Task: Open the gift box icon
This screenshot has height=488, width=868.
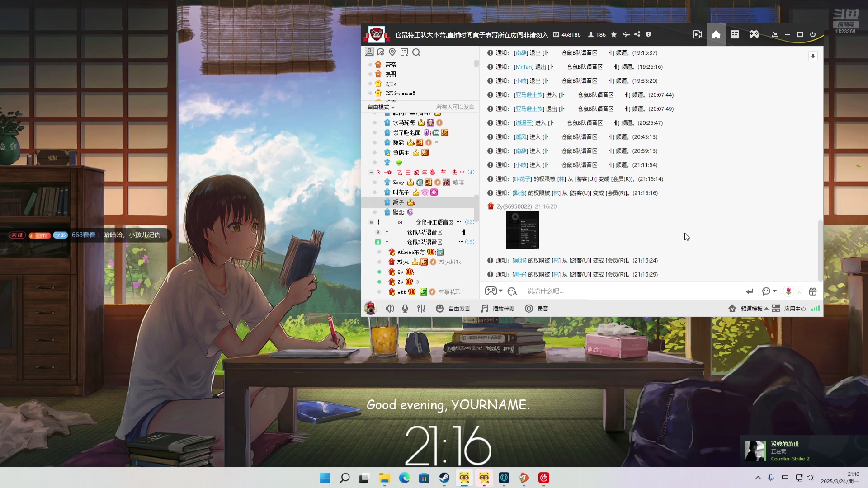Action: point(813,291)
